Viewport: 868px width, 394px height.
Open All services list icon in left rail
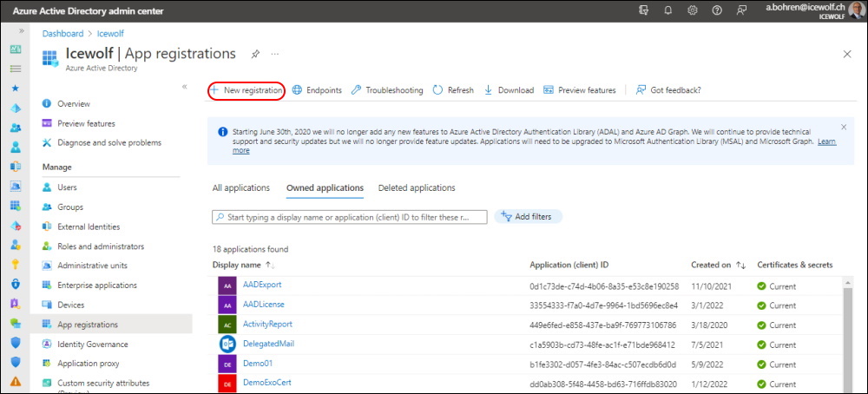point(16,69)
